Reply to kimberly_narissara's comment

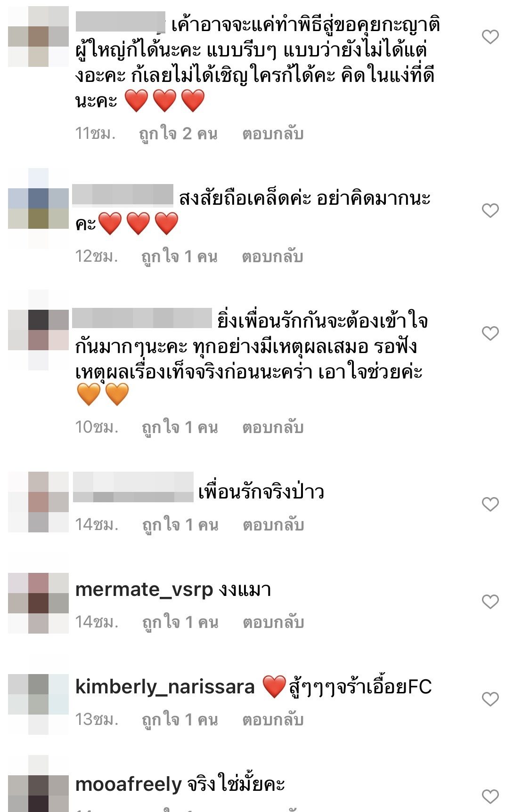pos(273,720)
